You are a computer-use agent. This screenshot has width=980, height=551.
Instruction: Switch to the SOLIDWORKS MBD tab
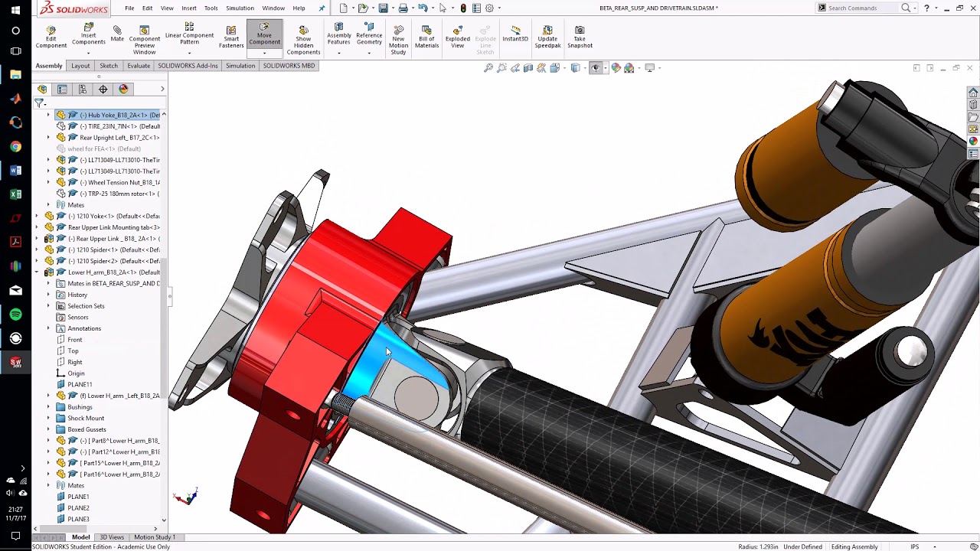click(289, 66)
